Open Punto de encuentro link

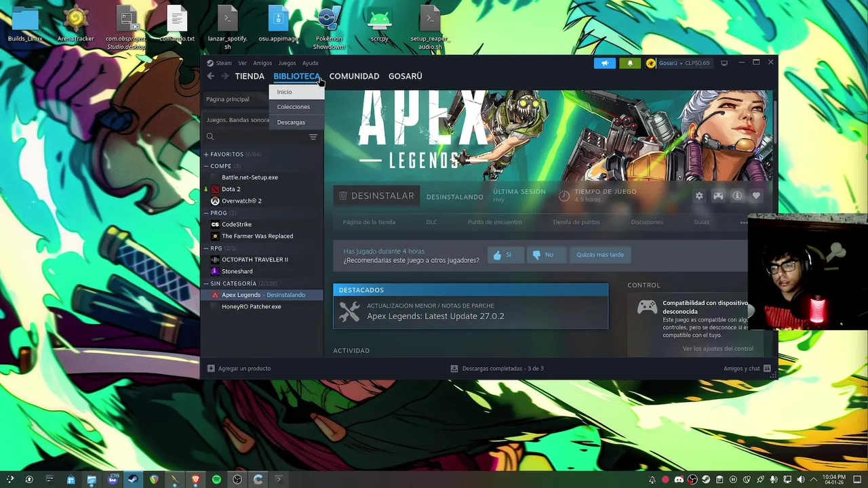click(494, 222)
